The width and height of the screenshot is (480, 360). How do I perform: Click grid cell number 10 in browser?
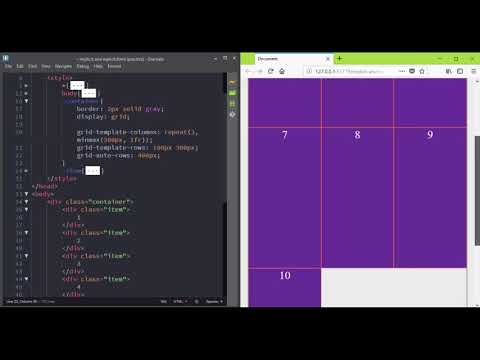[285, 288]
